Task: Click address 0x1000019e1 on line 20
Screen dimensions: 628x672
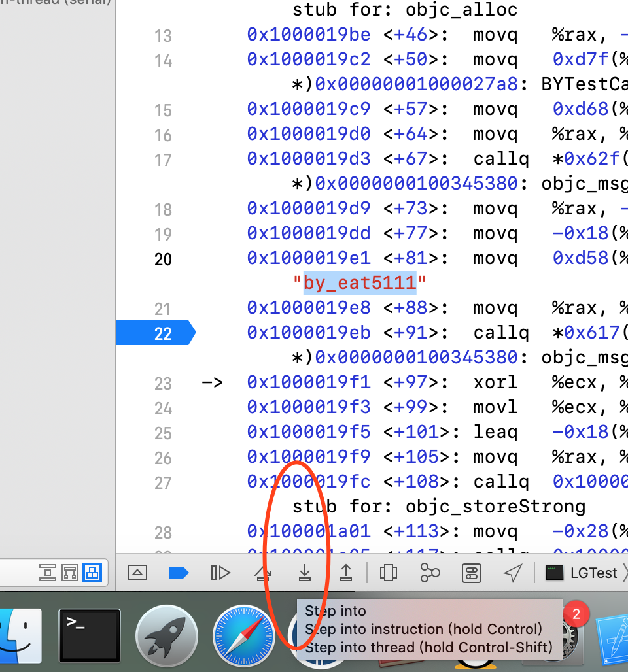Action: tap(308, 258)
